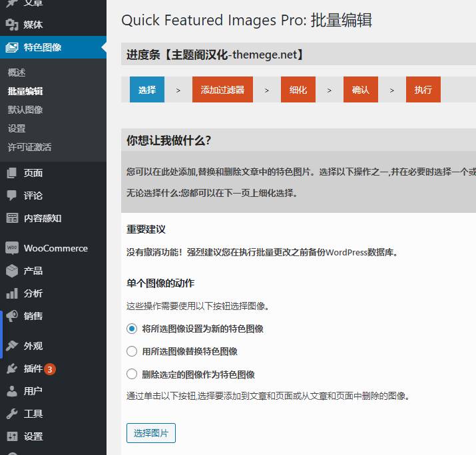Image resolution: width=476 pixels, height=455 pixels.
Task: Click the text 这些操作需要使用以下按钮选择图像。
Action: pyautogui.click(x=198, y=306)
